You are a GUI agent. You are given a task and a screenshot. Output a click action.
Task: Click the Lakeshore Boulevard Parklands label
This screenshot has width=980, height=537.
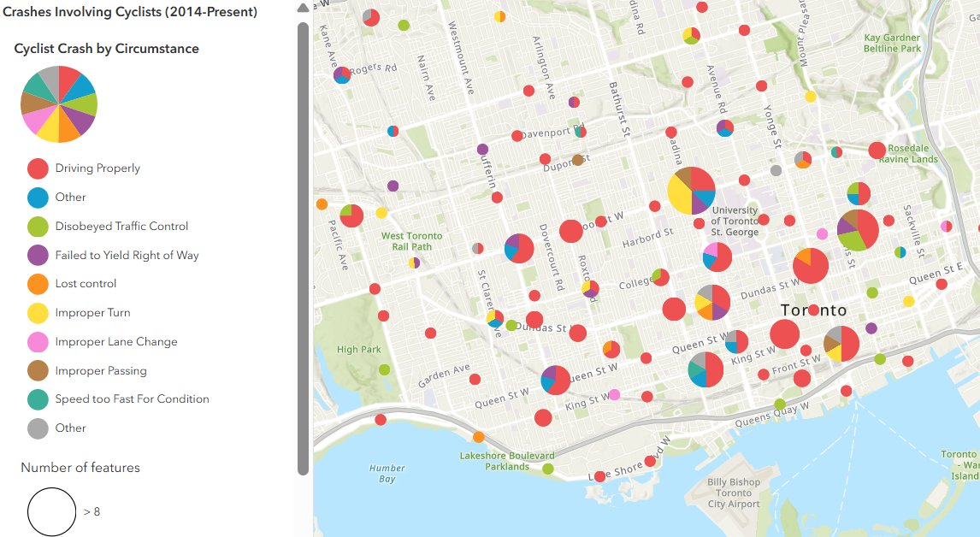point(507,462)
